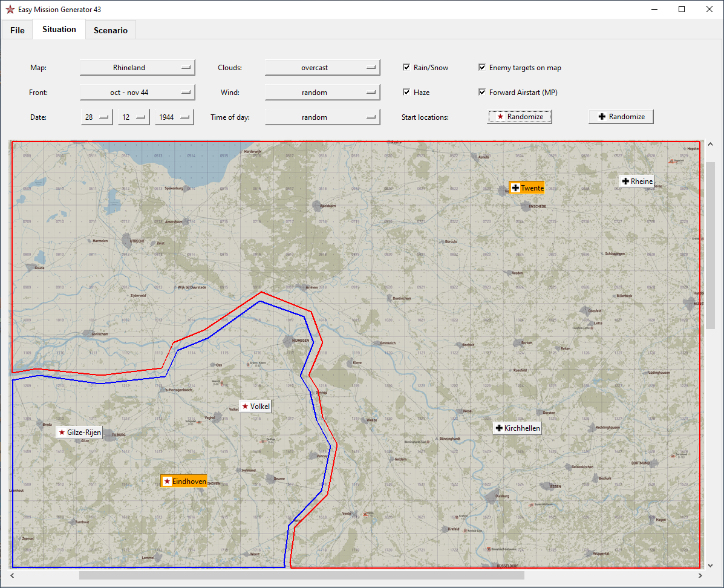Select the Rheine airfield marker
This screenshot has height=588, width=724.
[636, 181]
